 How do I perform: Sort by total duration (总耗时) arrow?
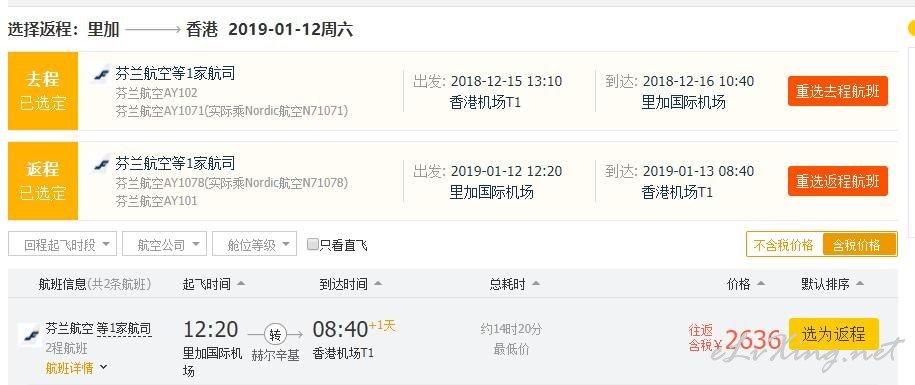coord(535,284)
